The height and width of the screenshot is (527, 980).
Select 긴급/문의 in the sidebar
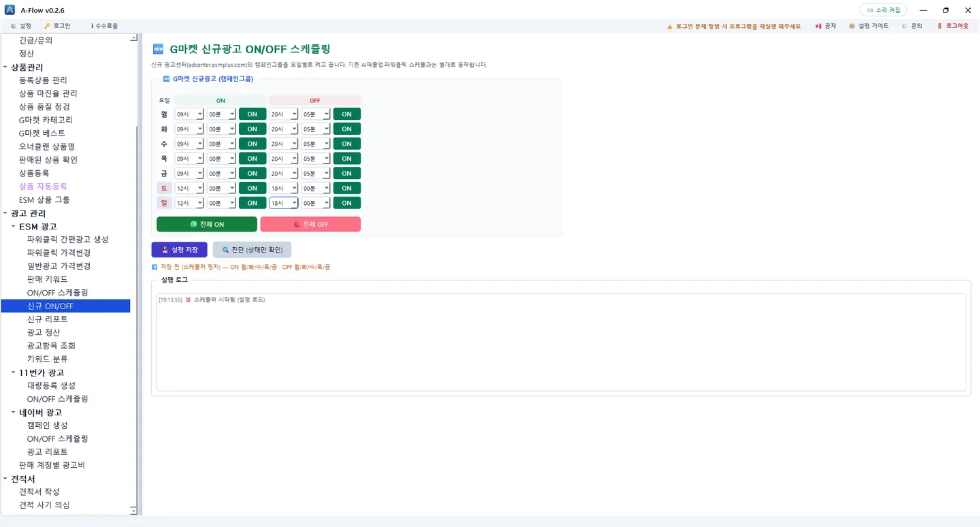coord(36,40)
